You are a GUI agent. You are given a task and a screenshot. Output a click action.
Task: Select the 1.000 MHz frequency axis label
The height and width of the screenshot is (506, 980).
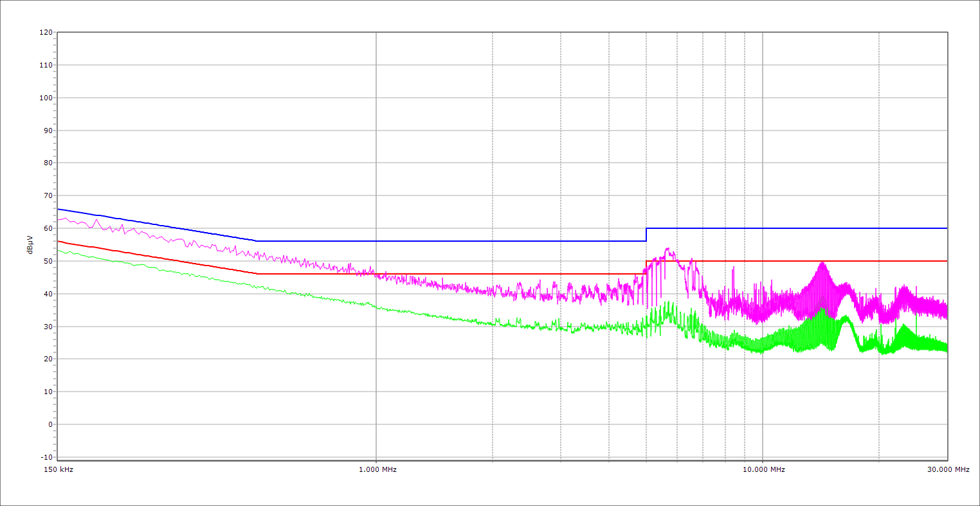[377, 469]
